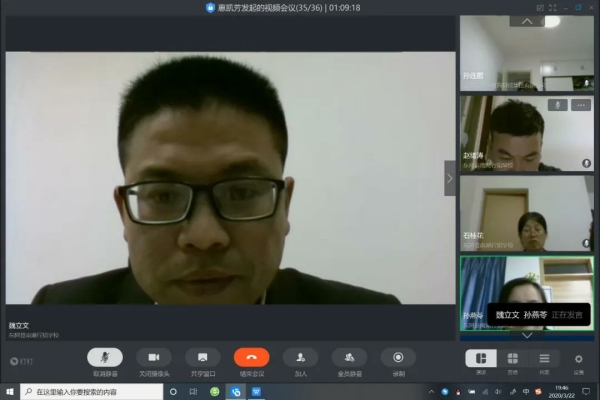Open the green browser icon on taskbar
600x400 pixels.
point(215,392)
